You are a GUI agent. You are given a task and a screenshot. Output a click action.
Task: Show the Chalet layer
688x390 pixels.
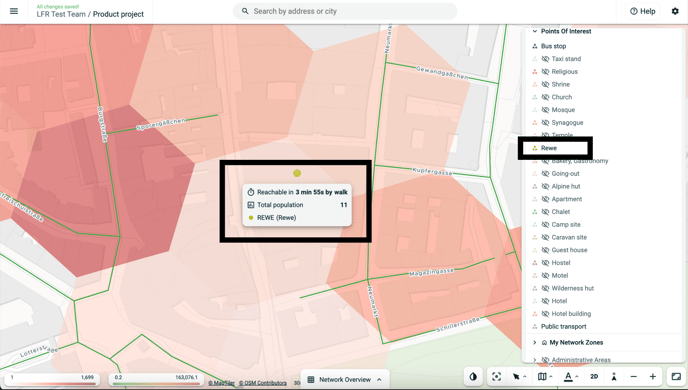tap(545, 212)
